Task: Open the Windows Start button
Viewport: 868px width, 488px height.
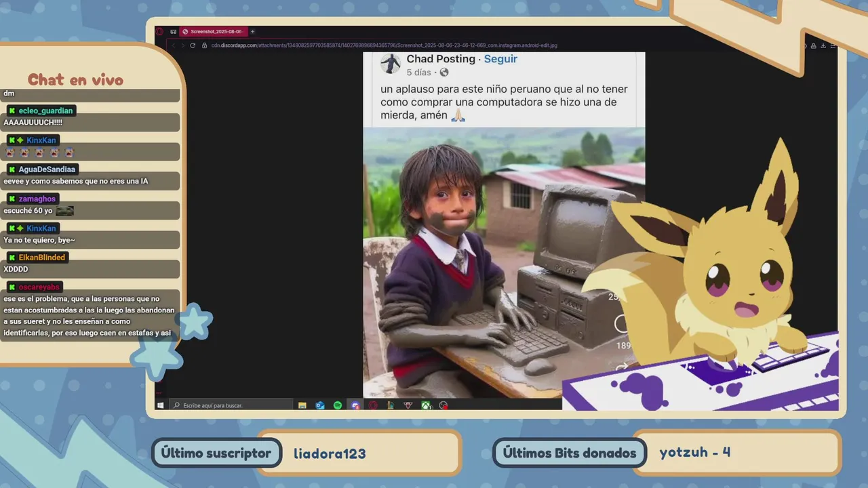Action: click(x=160, y=405)
